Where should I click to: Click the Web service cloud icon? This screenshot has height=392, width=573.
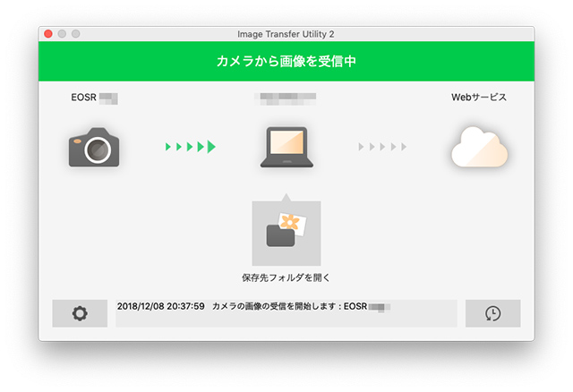[480, 148]
